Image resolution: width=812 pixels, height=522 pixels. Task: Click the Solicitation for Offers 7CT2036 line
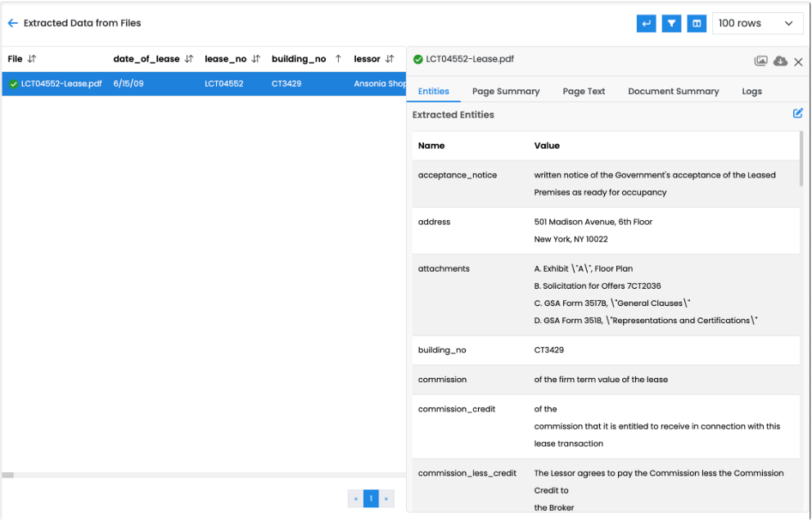pos(597,286)
